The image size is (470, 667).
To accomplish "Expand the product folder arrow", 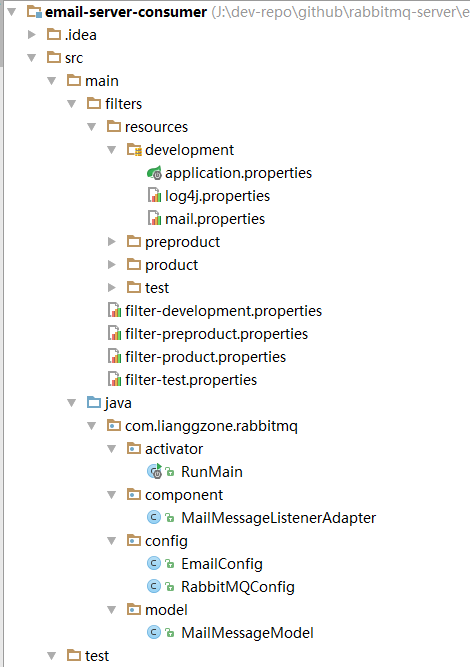I will [111, 265].
